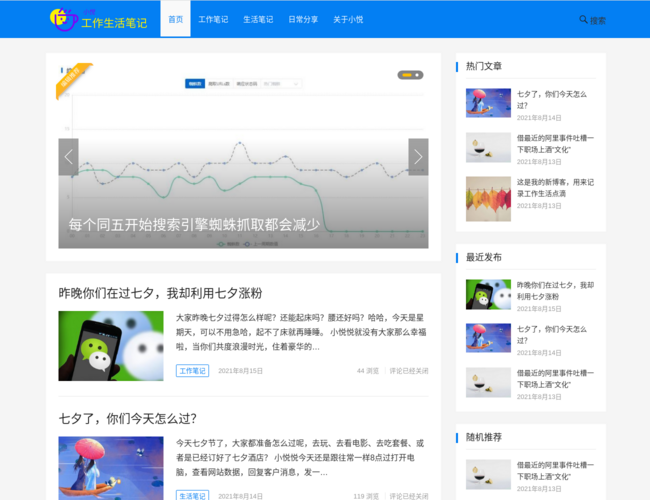Click the 2021年8月15日 date of first article
This screenshot has height=500, width=650.
pyautogui.click(x=240, y=371)
